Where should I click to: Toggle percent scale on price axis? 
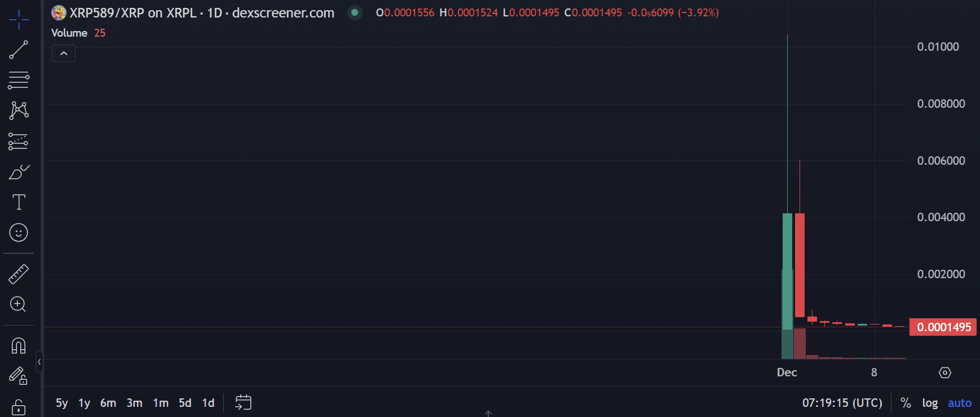tap(906, 403)
